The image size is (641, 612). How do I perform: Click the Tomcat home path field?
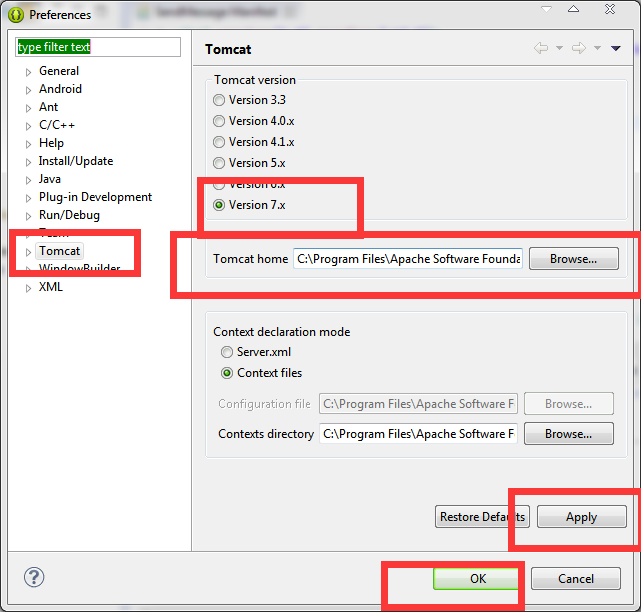pos(408,258)
